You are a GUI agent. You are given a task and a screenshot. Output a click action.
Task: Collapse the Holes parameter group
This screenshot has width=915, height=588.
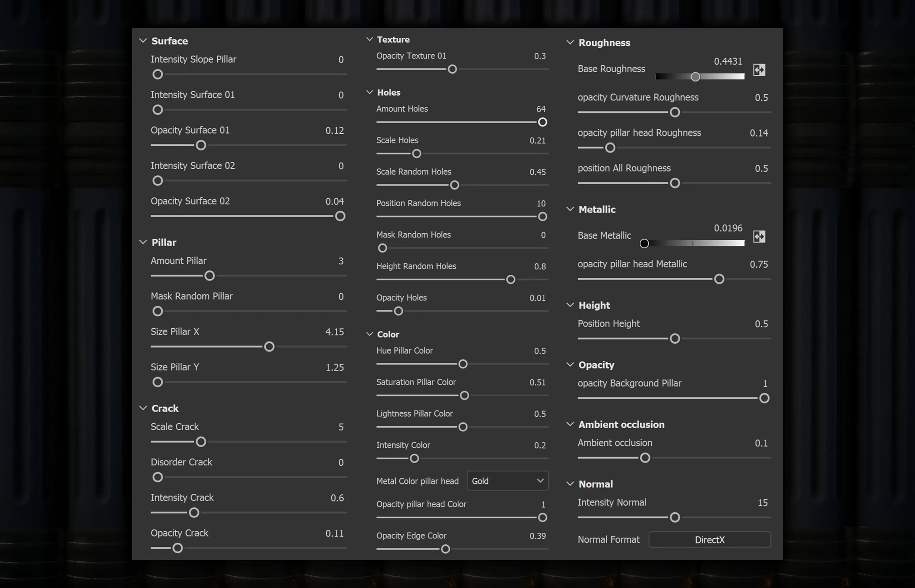point(370,93)
